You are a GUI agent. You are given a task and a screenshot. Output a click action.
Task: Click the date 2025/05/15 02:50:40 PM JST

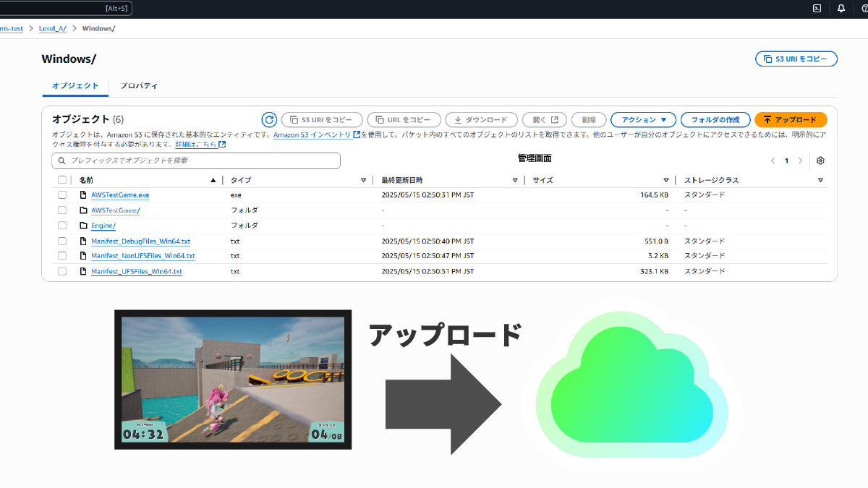(427, 241)
